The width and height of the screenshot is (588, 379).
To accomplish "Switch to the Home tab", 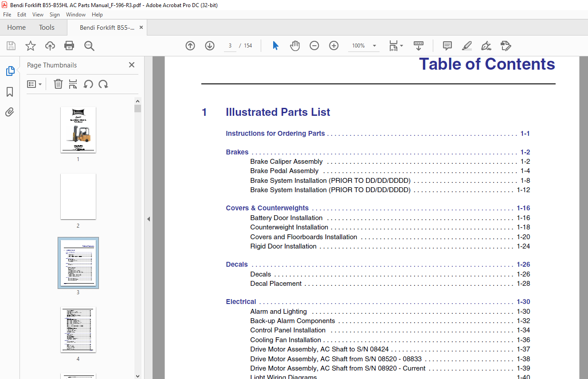I will 16,28.
